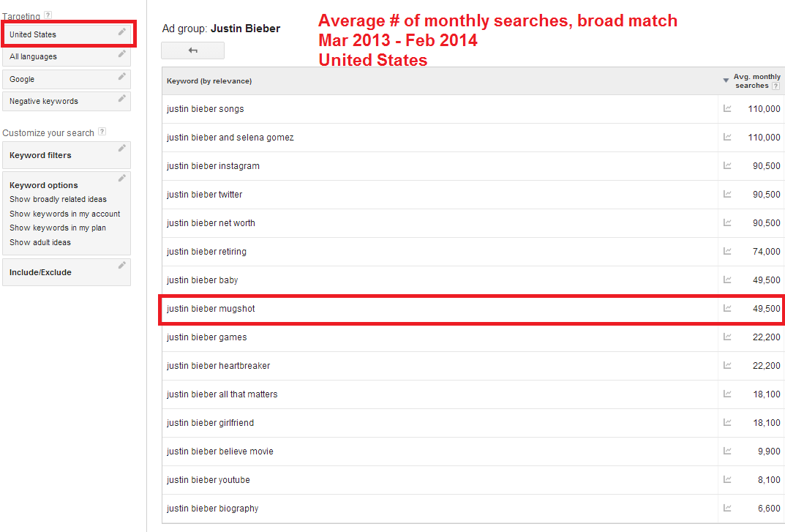
Task: Show trend chart for justin bieber mugshot
Action: pos(727,308)
